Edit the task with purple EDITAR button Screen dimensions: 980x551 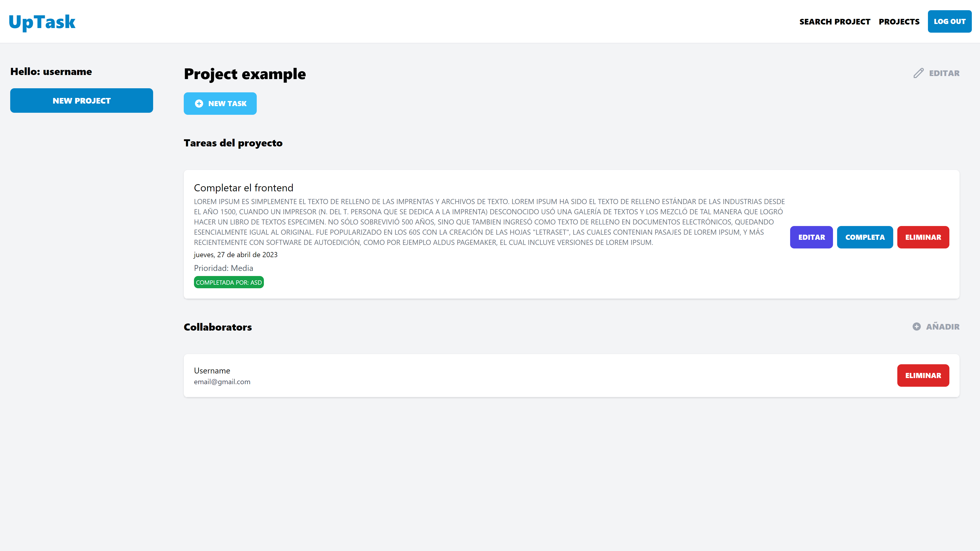[x=812, y=237]
